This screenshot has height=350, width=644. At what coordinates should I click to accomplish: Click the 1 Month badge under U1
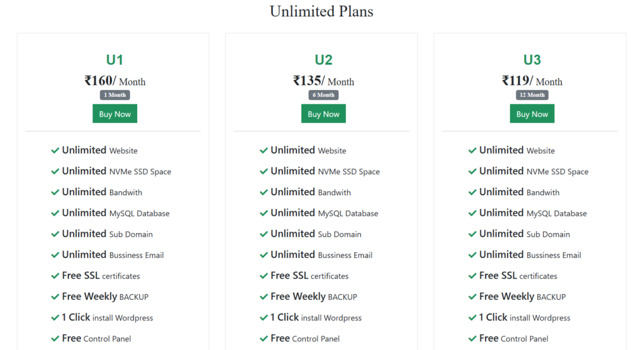tap(114, 95)
